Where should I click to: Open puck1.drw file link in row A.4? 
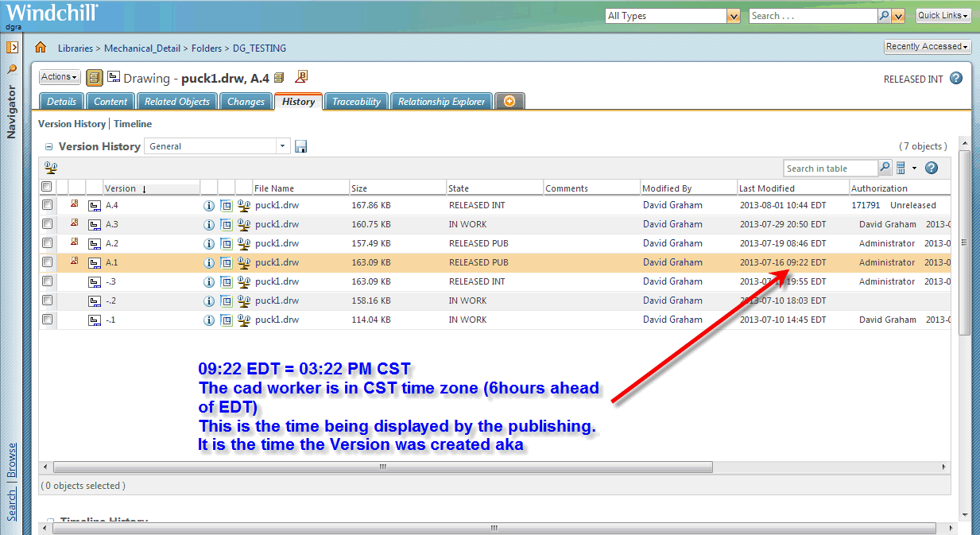(x=277, y=205)
